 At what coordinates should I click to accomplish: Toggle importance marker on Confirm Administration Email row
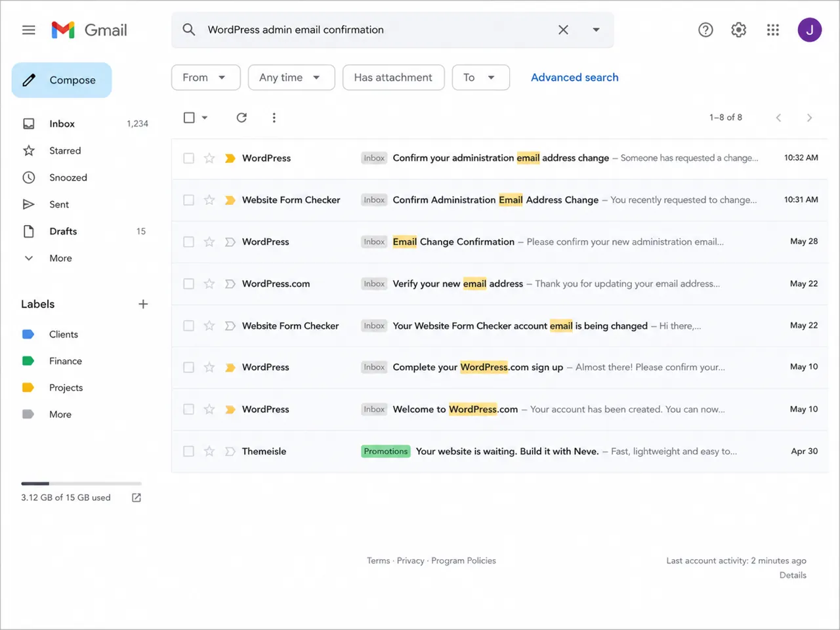(x=230, y=200)
